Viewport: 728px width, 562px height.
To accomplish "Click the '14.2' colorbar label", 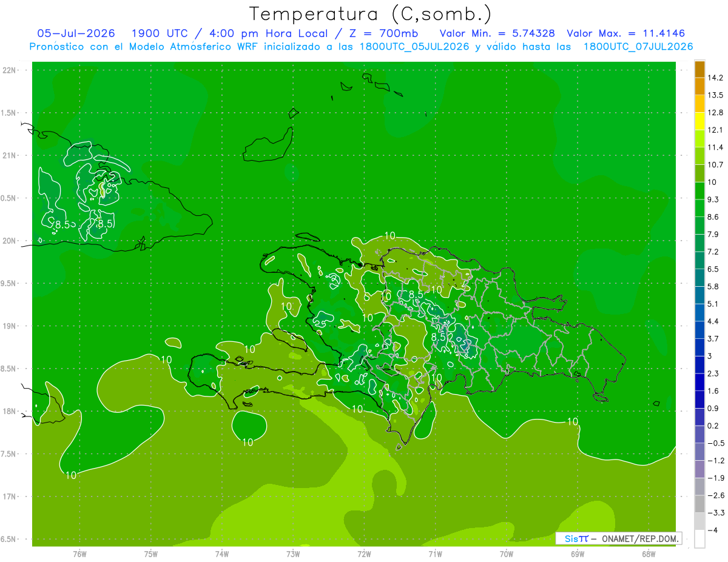I will point(715,78).
